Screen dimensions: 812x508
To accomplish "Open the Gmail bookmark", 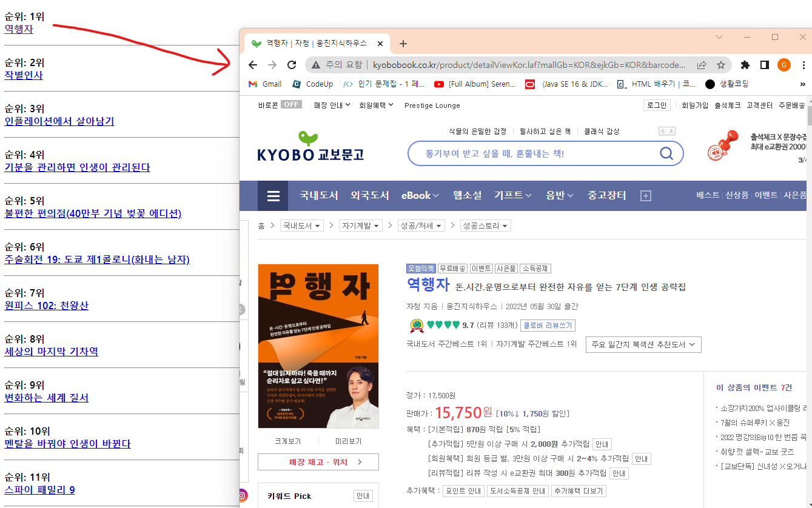I will 265,84.
